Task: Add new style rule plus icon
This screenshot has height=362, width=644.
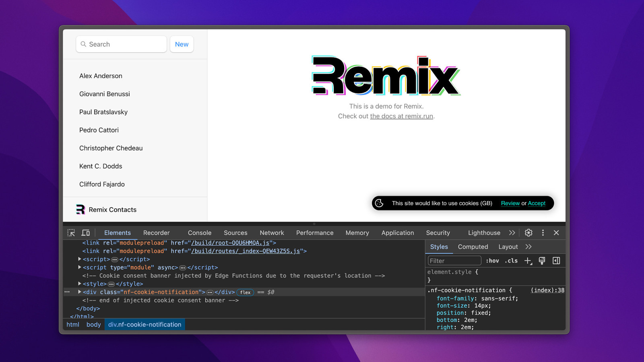Action: click(528, 261)
